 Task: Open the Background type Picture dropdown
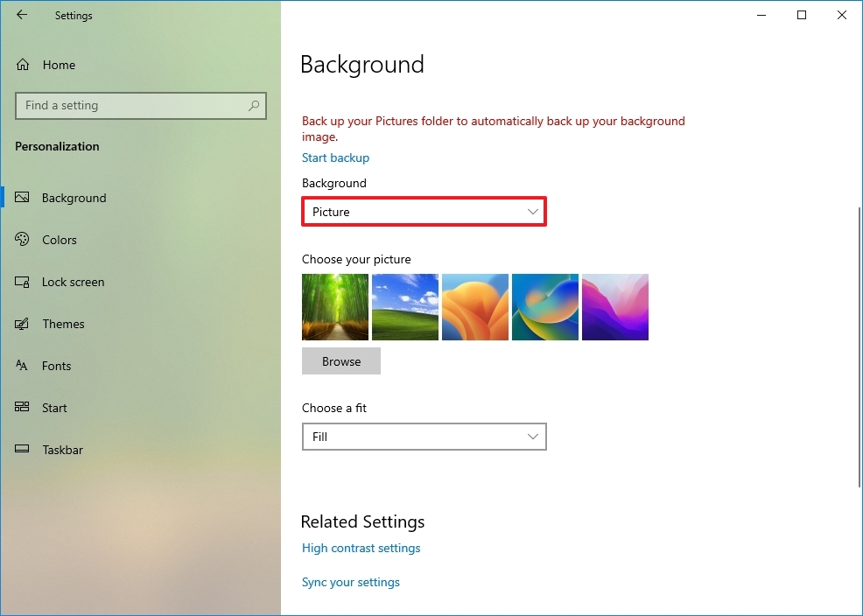(x=424, y=212)
